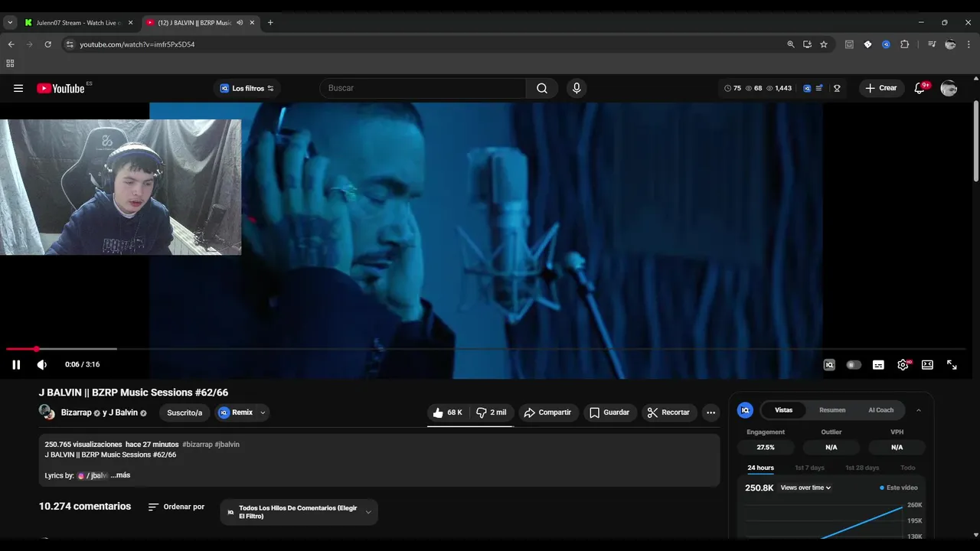This screenshot has height=551, width=980.
Task: Click the search magnifier button
Action: click(542, 88)
